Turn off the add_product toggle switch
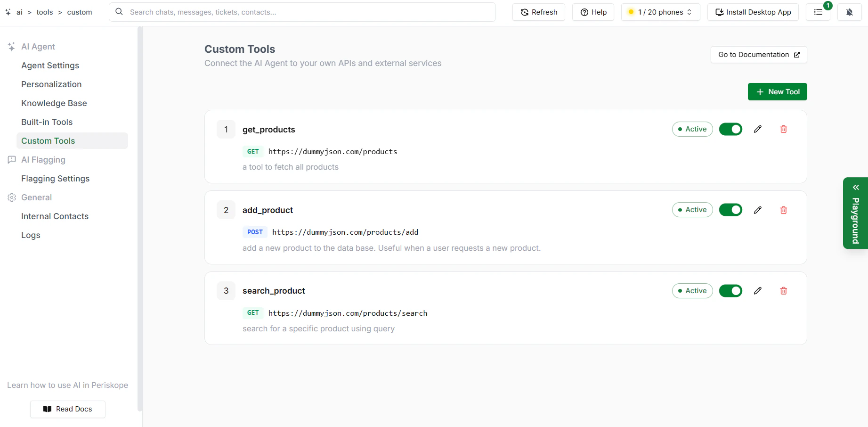868x427 pixels. pos(730,210)
